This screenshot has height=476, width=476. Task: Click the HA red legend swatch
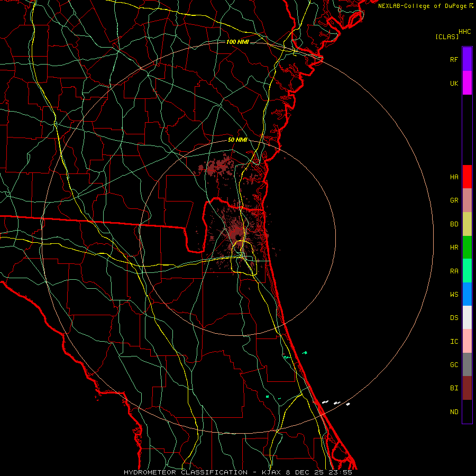pyautogui.click(x=467, y=177)
